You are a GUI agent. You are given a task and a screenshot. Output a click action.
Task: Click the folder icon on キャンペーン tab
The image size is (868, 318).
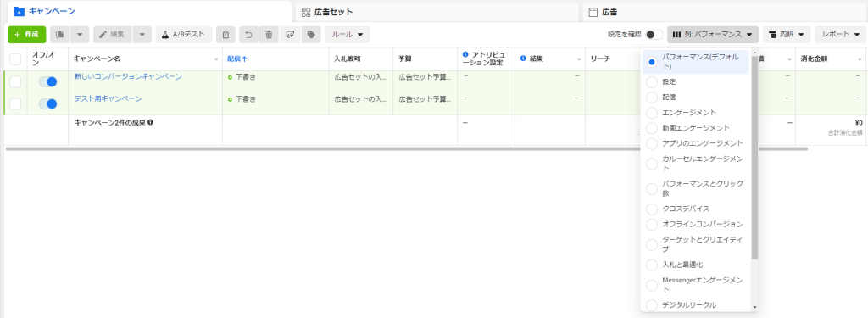pyautogui.click(x=19, y=11)
